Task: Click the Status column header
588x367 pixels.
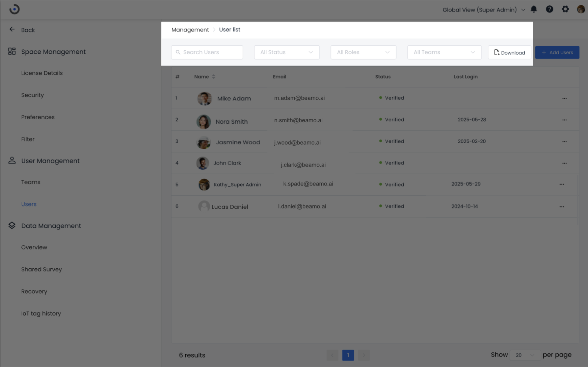Action: coord(383,77)
